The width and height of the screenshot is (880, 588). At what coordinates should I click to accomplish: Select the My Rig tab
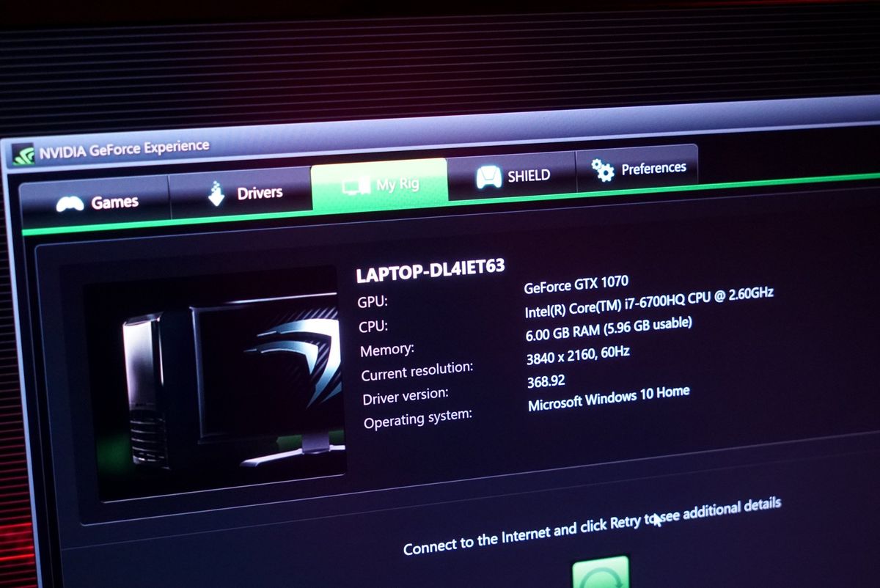point(380,184)
